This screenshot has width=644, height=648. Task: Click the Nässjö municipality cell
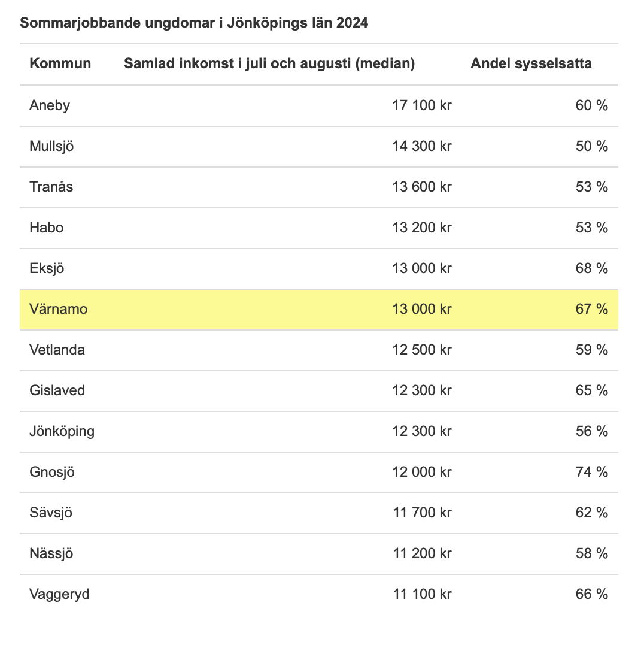click(x=51, y=553)
